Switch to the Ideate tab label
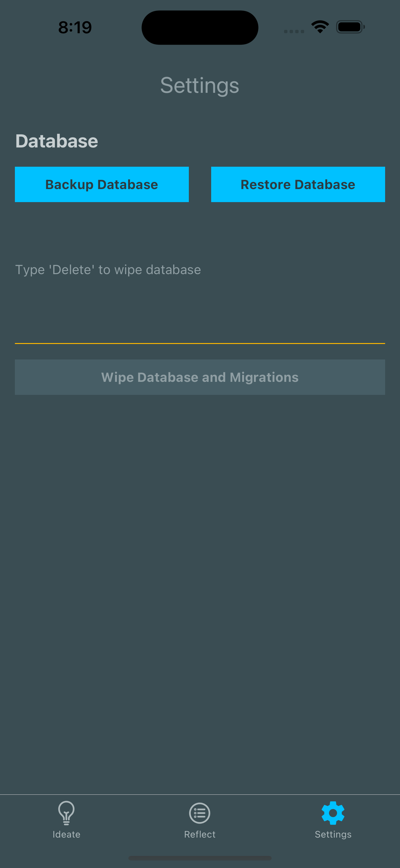This screenshot has width=400, height=868. point(66,834)
